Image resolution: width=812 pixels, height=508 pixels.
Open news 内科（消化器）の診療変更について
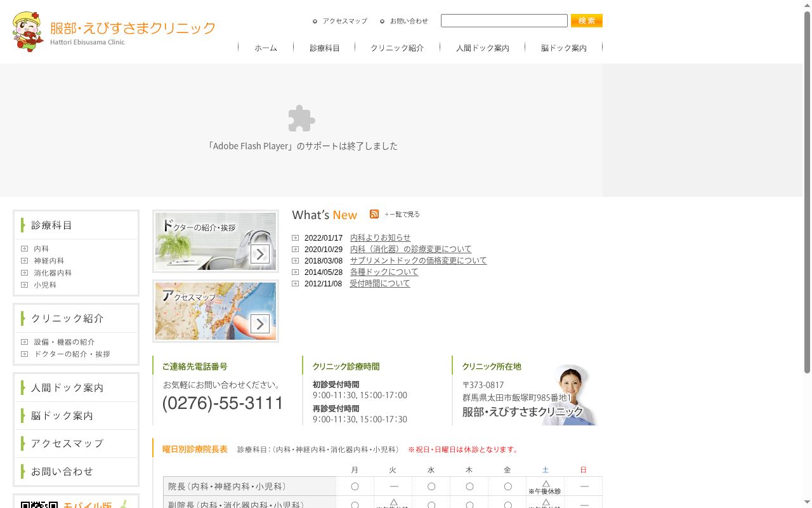410,249
